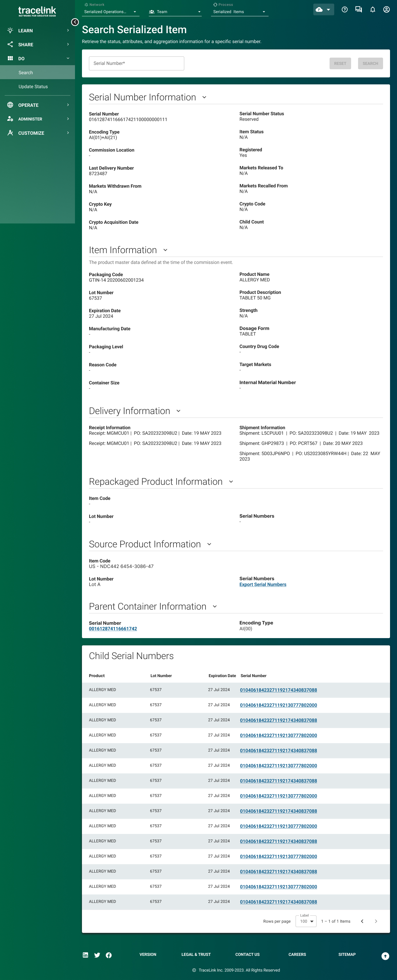
Task: Open the help question mark icon
Action: click(345, 10)
